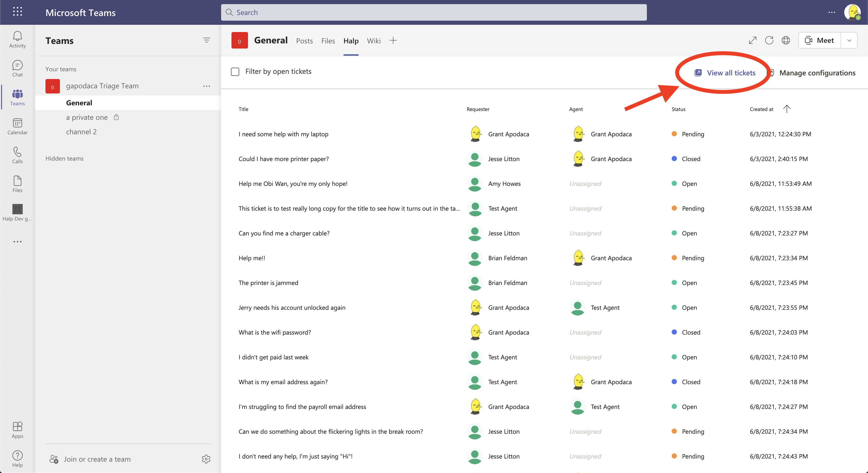Open ticket Help me Obi Wan

coord(293,184)
